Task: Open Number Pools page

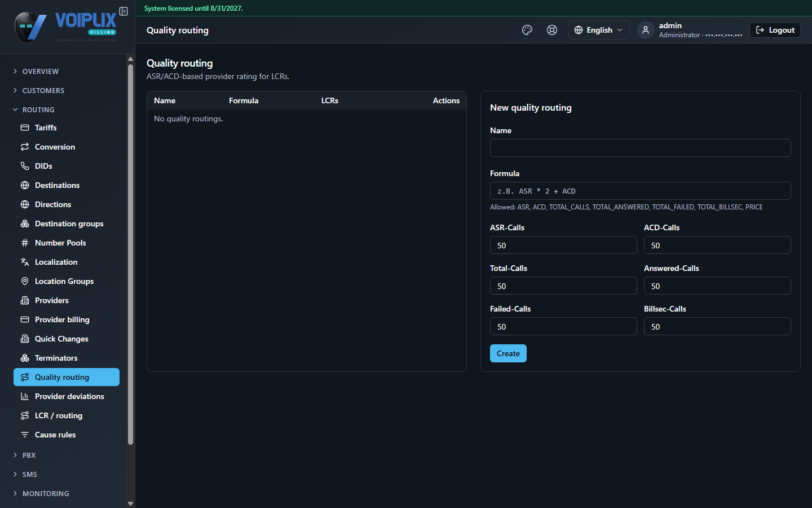Action: (67, 243)
